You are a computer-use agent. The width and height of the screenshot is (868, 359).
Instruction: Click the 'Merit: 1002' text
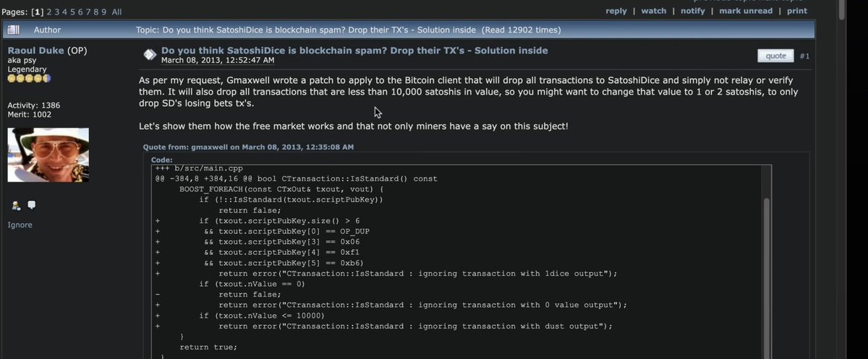pyautogui.click(x=29, y=115)
